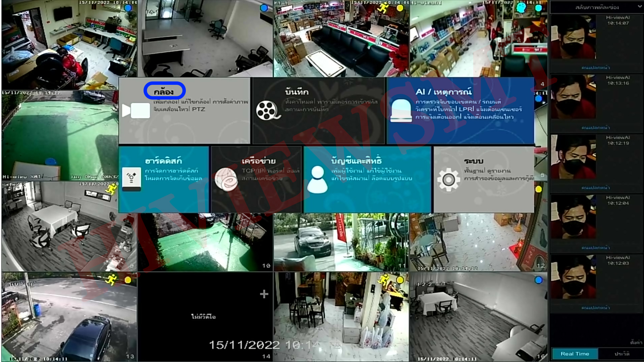
Task: Switch to the Real Time tab
Action: tap(575, 354)
